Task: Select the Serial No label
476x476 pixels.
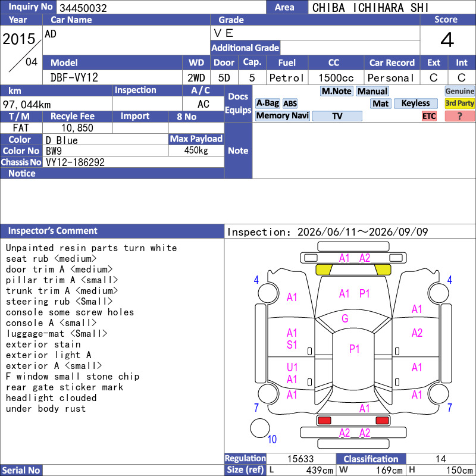Action: pos(21,470)
